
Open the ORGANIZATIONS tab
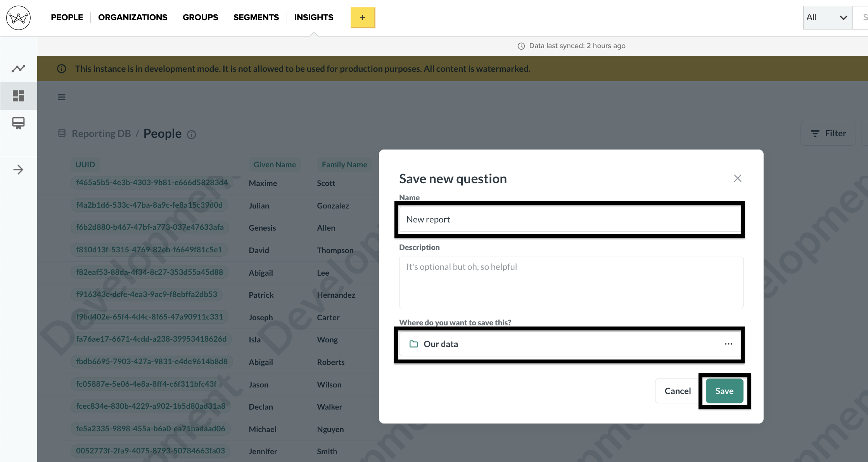[x=133, y=17]
